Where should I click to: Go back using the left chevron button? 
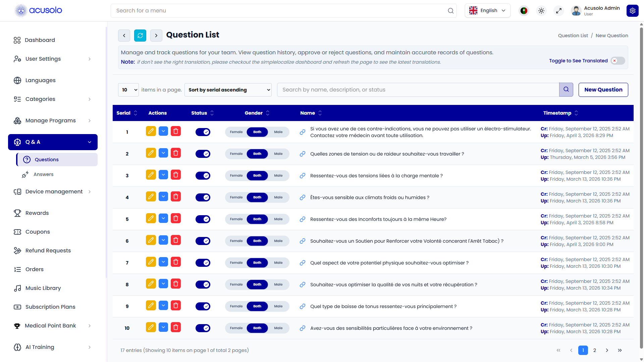tap(124, 36)
